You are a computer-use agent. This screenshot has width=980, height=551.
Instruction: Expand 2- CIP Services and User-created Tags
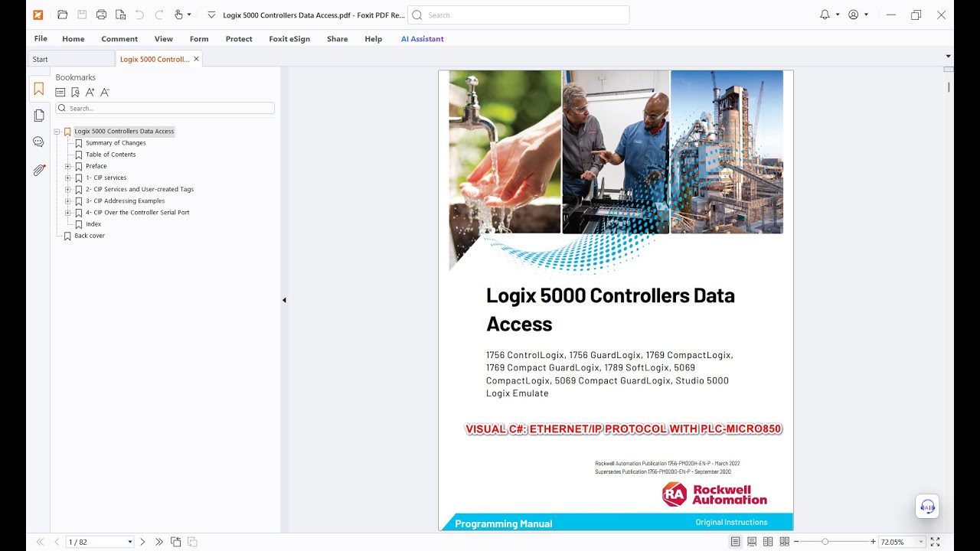[x=68, y=189]
